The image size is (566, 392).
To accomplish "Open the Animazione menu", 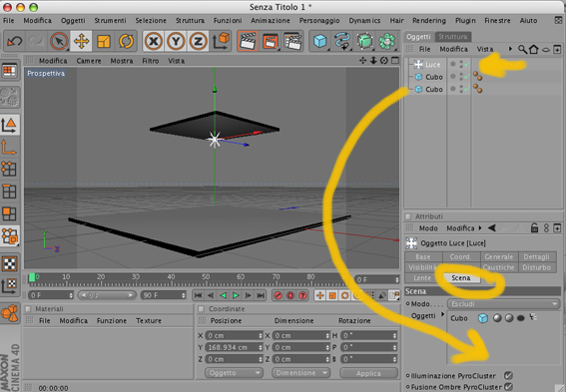I will 271,21.
